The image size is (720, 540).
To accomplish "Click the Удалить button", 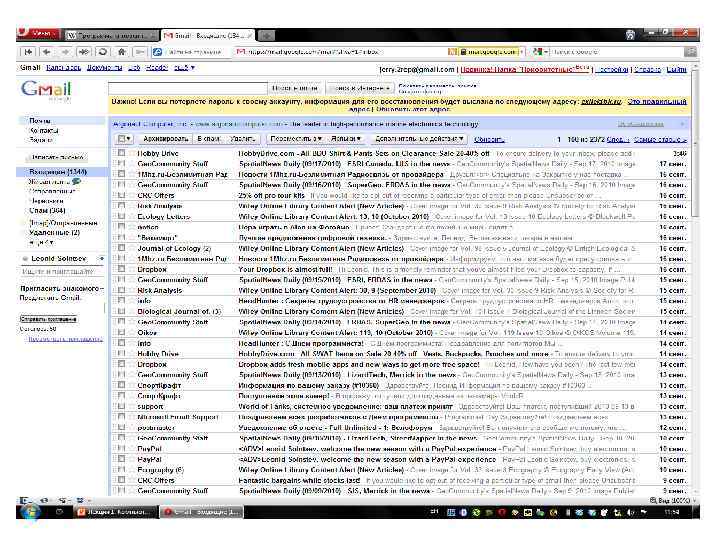I will [242, 139].
